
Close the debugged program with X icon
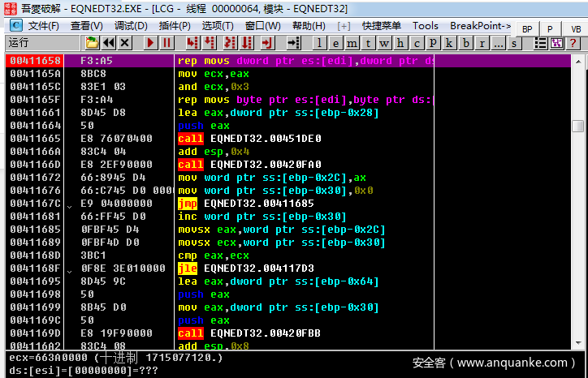(x=126, y=42)
